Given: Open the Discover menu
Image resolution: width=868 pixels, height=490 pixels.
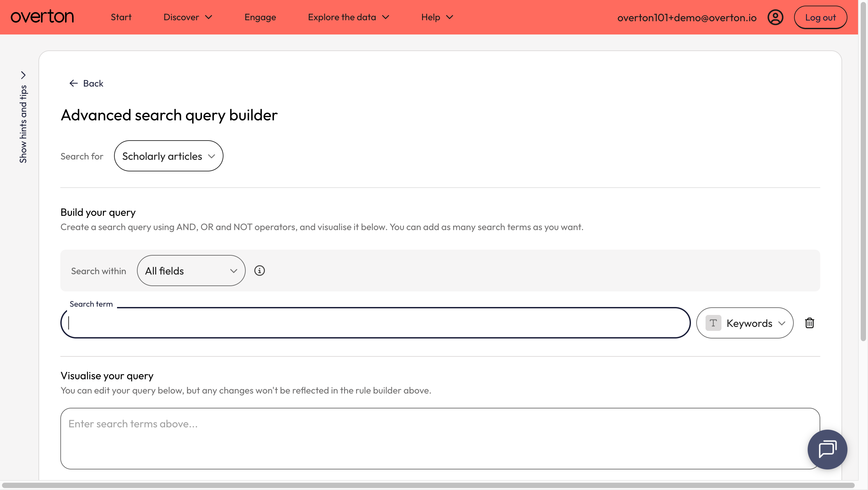Looking at the screenshot, I should click(x=188, y=17).
